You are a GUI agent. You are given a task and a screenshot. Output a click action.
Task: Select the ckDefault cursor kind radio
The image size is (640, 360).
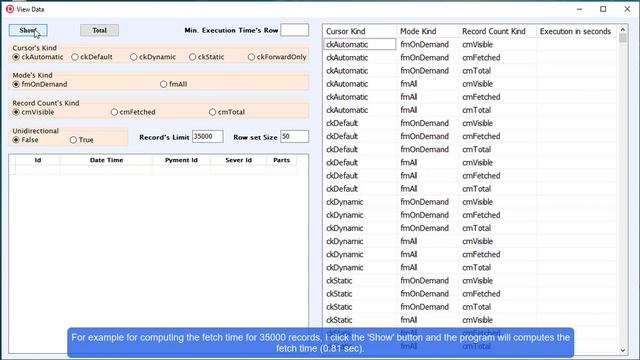point(92,57)
